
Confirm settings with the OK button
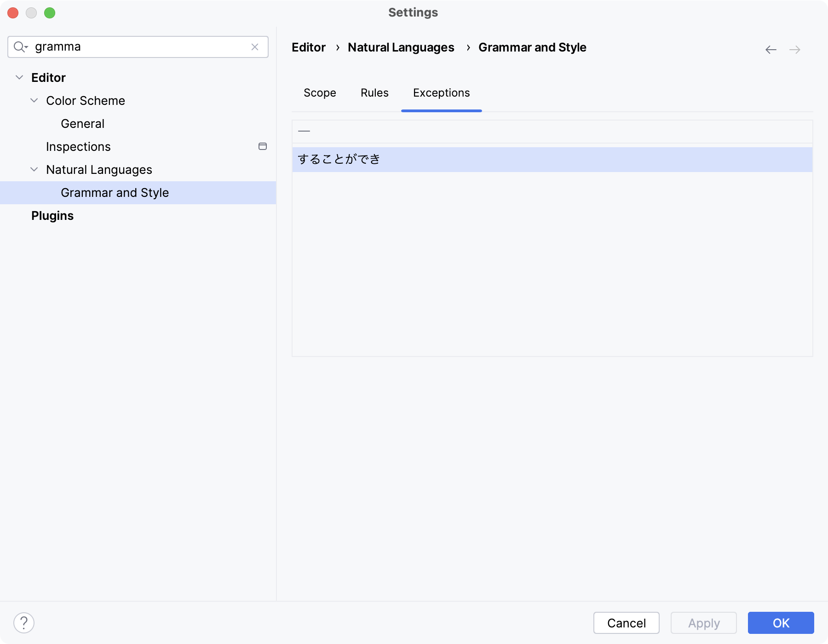pyautogui.click(x=781, y=623)
